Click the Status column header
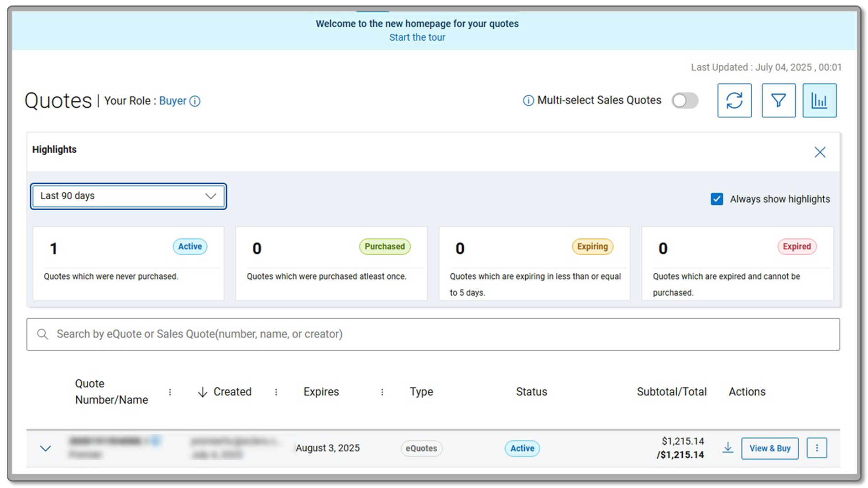Screen dimensions: 868x488 pyautogui.click(x=532, y=392)
